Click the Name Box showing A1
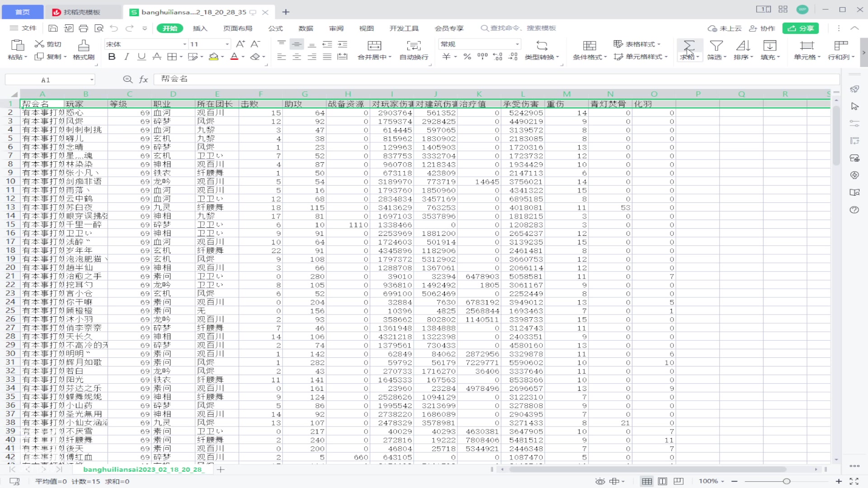868x488 pixels. pyautogui.click(x=46, y=80)
